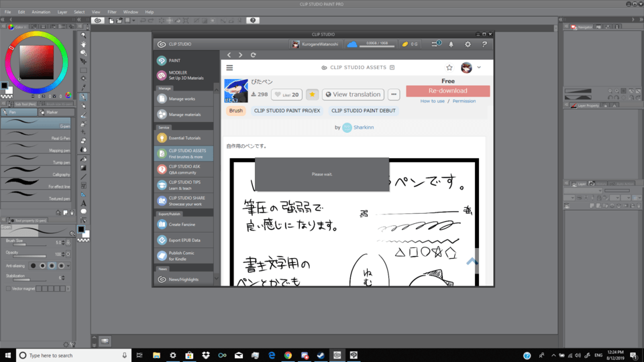The height and width of the screenshot is (362, 644).
Task: Select the Calligraphy pen sub tool
Action: pyautogui.click(x=36, y=171)
